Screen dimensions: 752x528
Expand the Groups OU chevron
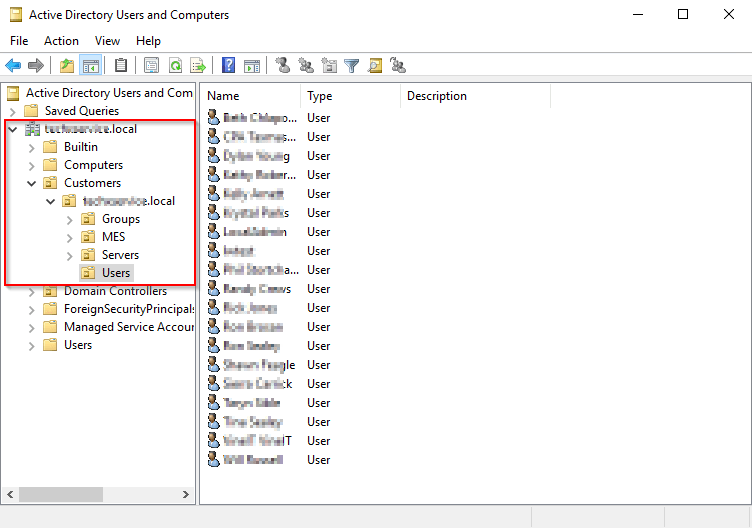coord(70,220)
